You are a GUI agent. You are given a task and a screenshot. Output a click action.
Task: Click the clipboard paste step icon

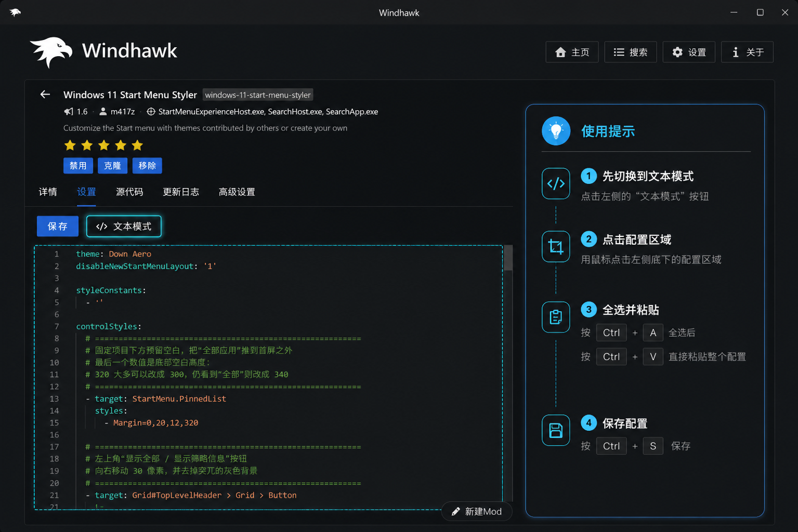tap(556, 317)
